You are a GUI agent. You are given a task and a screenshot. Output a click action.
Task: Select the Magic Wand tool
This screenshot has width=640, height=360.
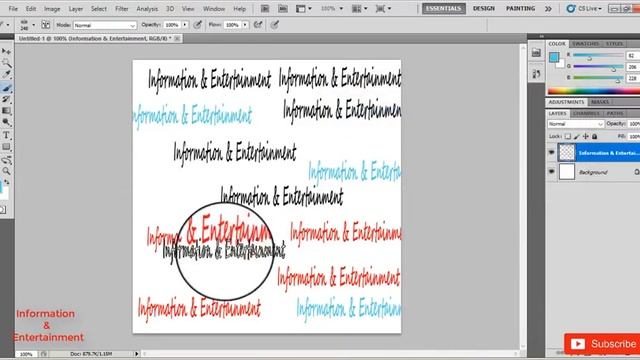click(6, 62)
